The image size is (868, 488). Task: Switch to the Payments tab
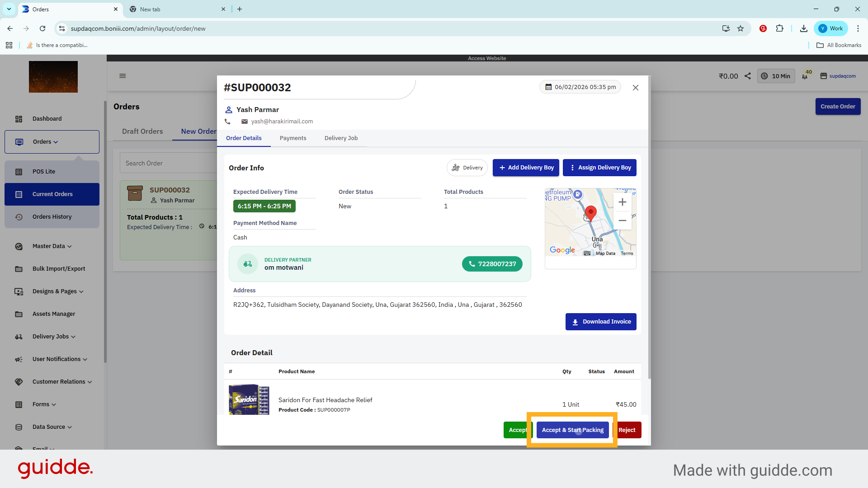292,138
